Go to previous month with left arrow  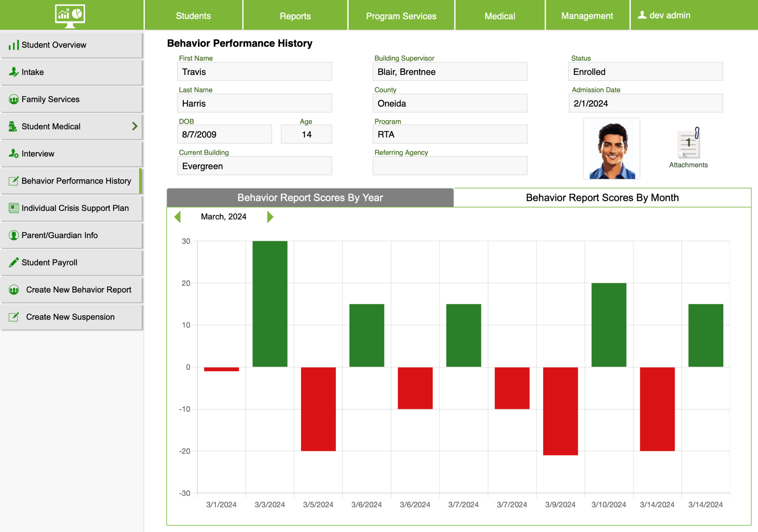pyautogui.click(x=177, y=217)
